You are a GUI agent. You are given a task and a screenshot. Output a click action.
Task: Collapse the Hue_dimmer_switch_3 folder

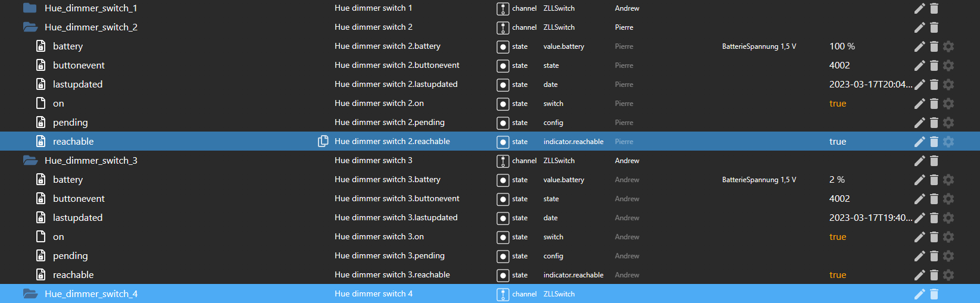(x=30, y=161)
